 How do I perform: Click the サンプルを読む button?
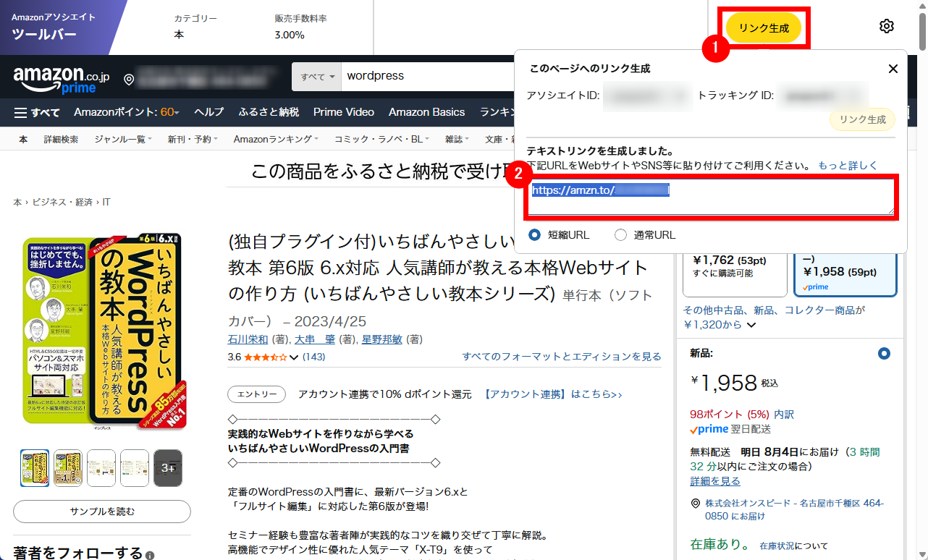coord(102,512)
